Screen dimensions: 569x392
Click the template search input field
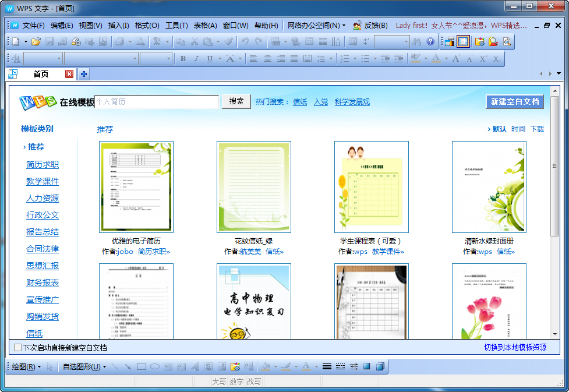[157, 101]
